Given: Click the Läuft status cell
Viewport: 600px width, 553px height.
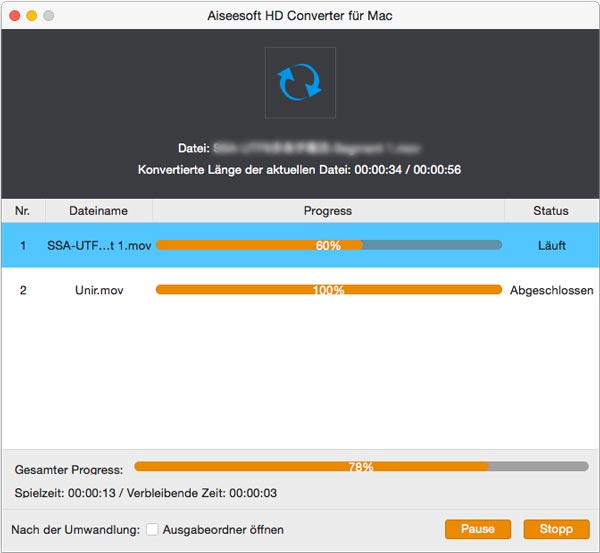Looking at the screenshot, I should (551, 245).
